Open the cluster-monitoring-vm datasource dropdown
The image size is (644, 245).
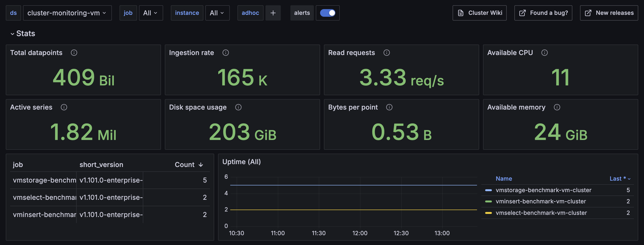point(67,13)
